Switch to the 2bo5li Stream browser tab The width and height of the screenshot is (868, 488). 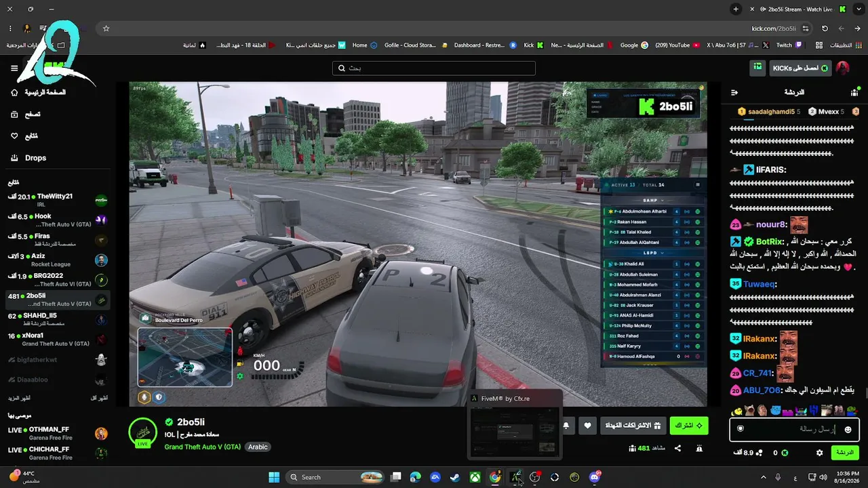pos(799,9)
